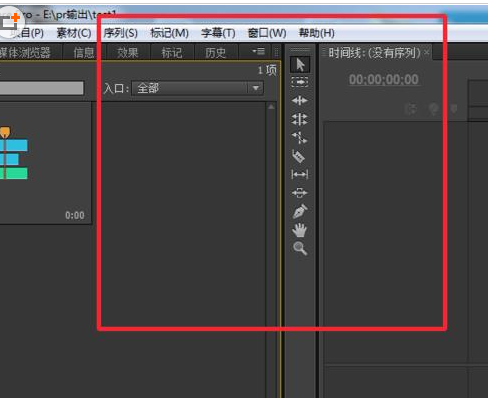This screenshot has width=488, height=398.
Task: Click the orange playhead marker on thumbnail
Action: point(5,132)
